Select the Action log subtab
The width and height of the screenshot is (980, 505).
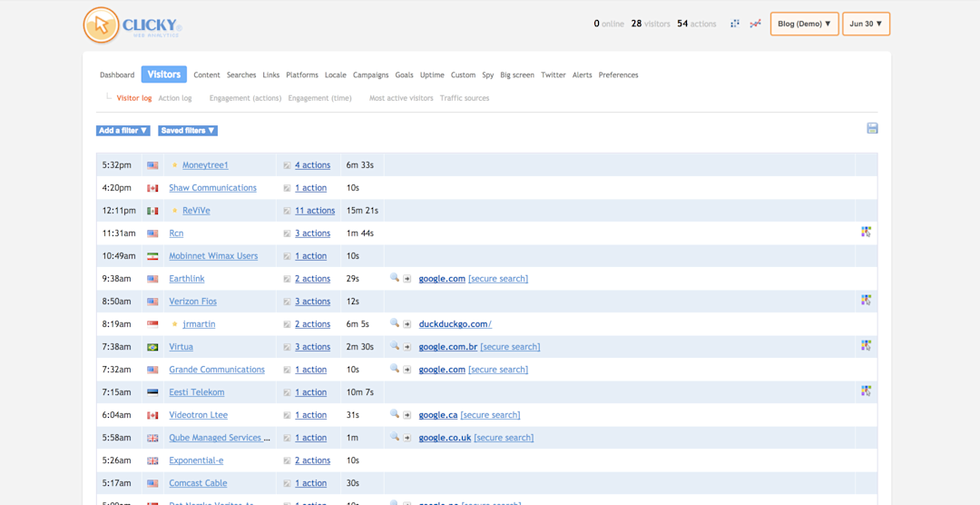click(175, 98)
